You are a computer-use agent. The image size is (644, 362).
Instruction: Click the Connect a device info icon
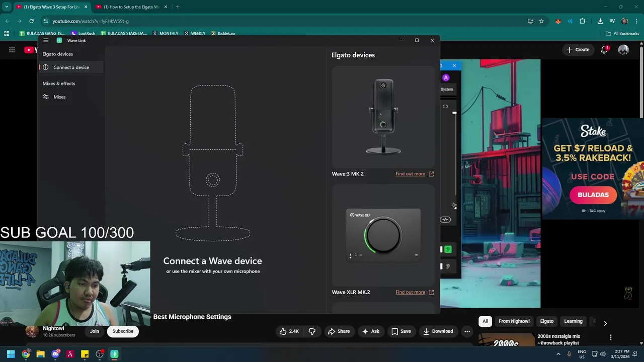(x=46, y=67)
